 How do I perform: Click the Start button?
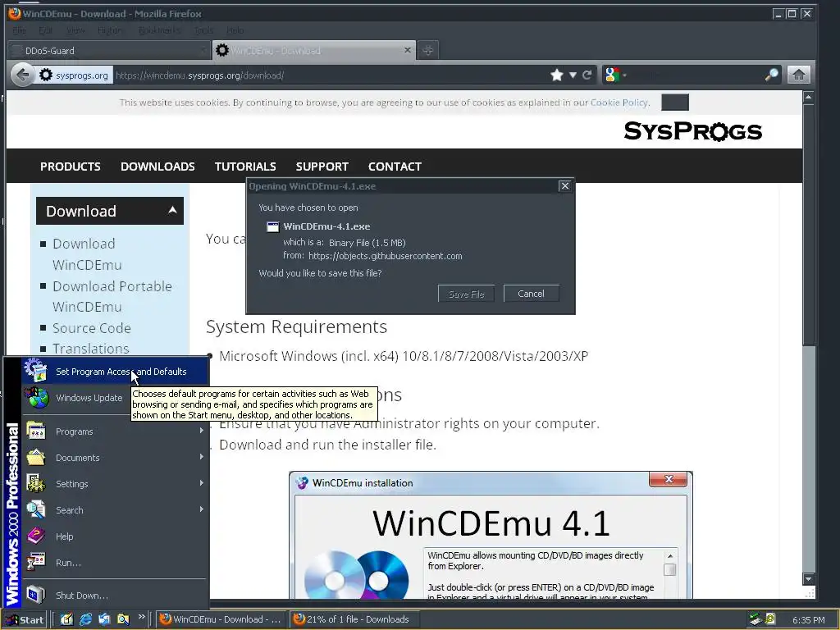24,620
